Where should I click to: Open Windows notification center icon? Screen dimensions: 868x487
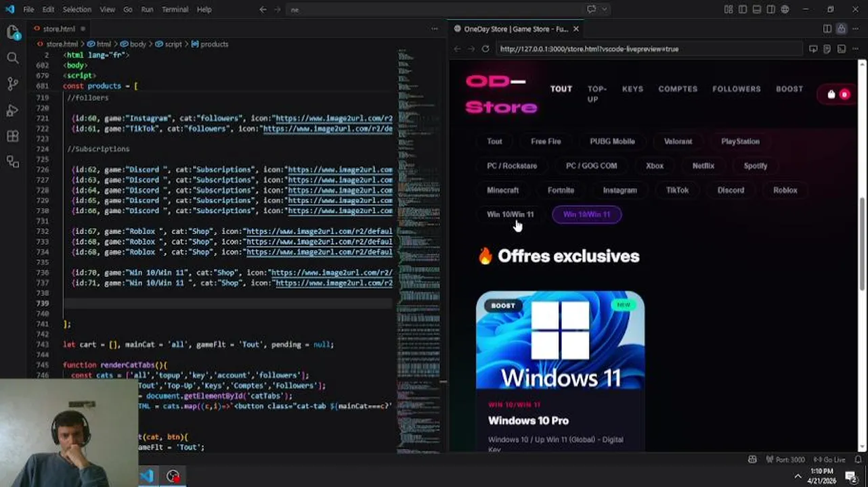(852, 476)
